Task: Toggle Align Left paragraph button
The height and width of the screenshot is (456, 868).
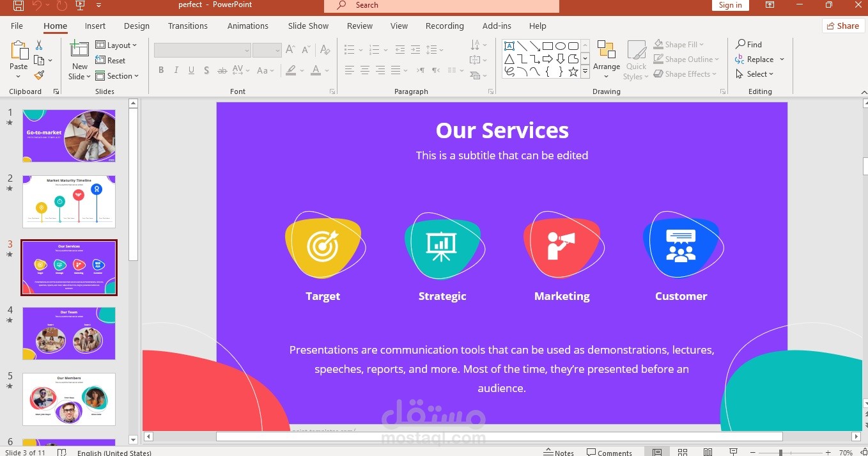Action: coord(350,70)
